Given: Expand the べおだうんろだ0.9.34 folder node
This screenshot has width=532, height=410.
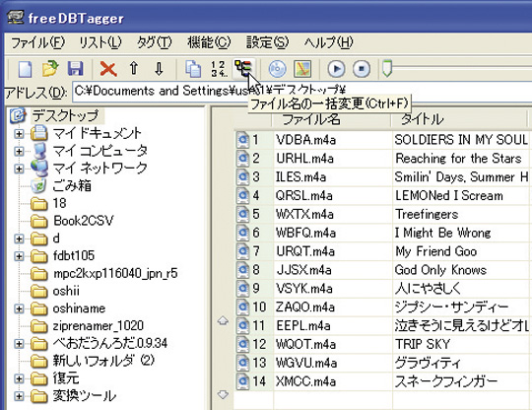Looking at the screenshot, I should [19, 344].
